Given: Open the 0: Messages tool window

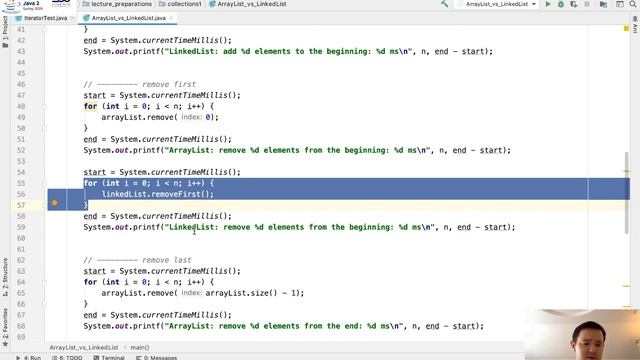Looking at the screenshot, I should coord(157,358).
